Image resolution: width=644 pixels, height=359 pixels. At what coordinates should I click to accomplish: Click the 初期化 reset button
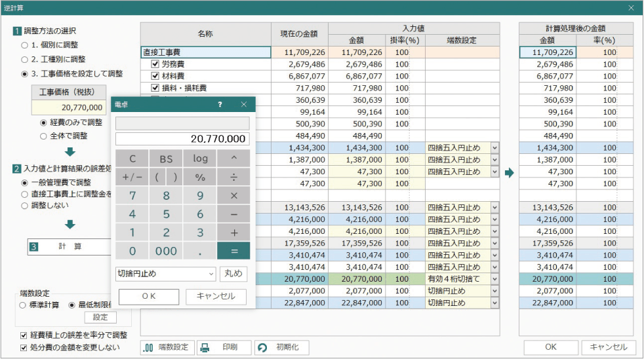click(x=282, y=347)
